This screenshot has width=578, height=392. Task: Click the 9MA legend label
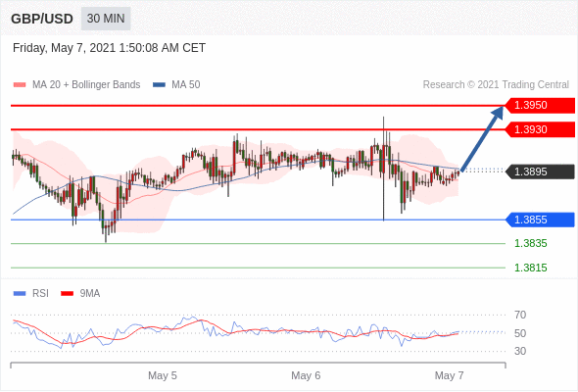(x=90, y=294)
